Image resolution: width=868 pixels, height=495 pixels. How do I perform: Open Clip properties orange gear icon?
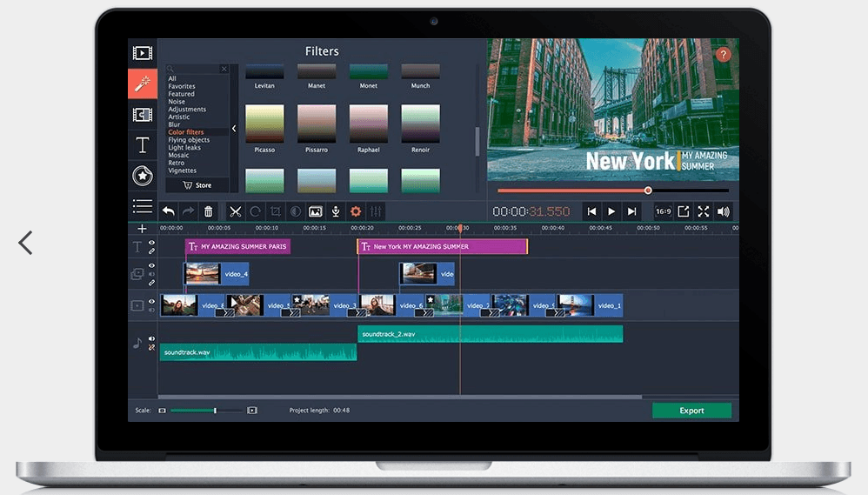tap(356, 211)
